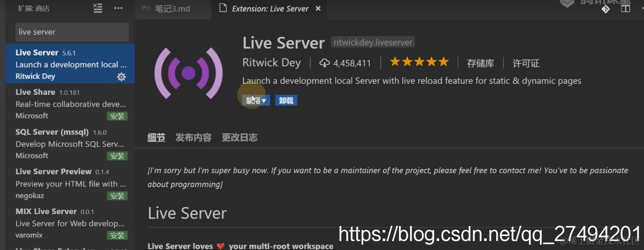Select Live Server 5.6.1 in results list
Image resolution: width=644 pixels, height=250 pixels.
coord(70,64)
